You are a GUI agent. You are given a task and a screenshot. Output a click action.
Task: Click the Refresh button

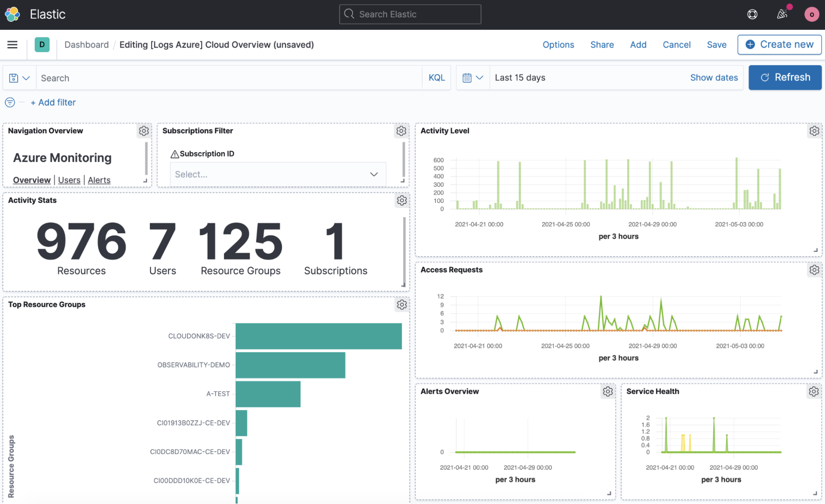tap(785, 78)
